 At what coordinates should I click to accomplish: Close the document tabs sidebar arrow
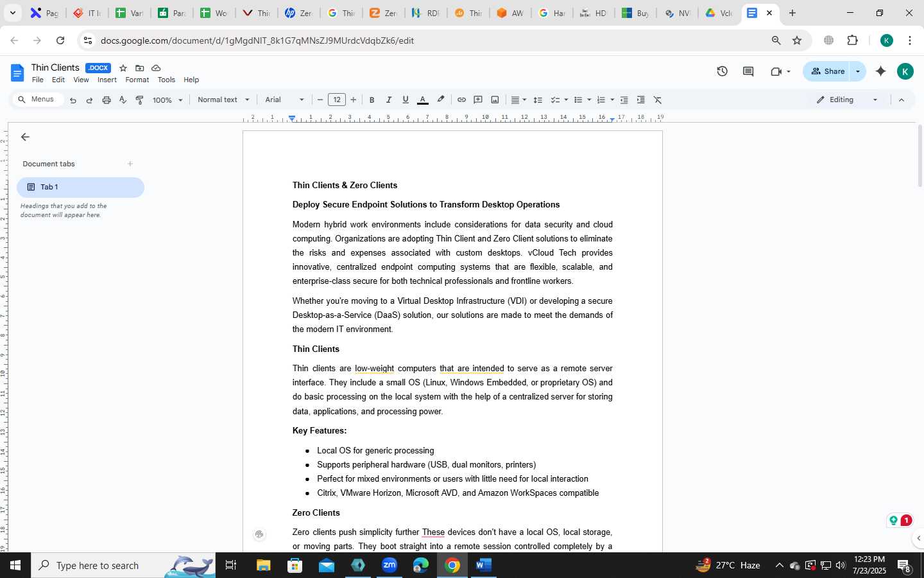click(25, 137)
